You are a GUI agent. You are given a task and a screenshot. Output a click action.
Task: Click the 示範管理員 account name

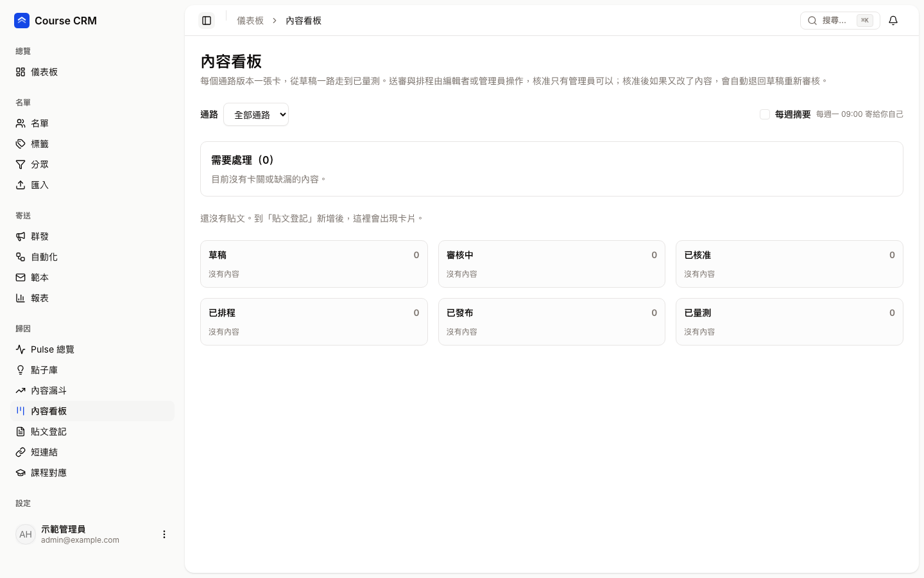64,529
